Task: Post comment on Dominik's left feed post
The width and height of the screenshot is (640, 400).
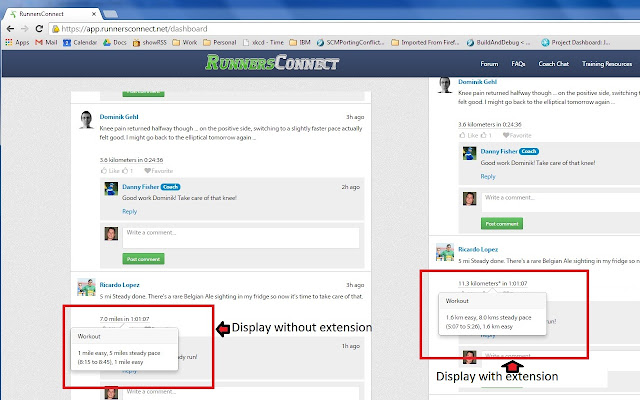Action: coord(143,259)
